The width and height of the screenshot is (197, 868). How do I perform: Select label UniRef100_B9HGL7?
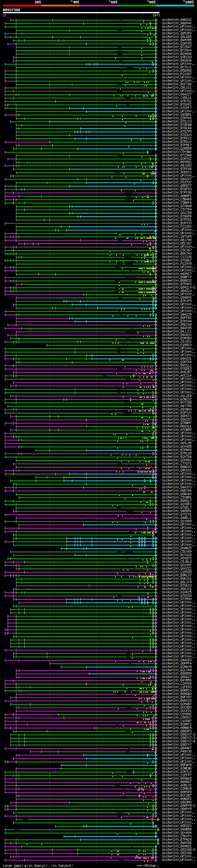pyautogui.click(x=177, y=501)
